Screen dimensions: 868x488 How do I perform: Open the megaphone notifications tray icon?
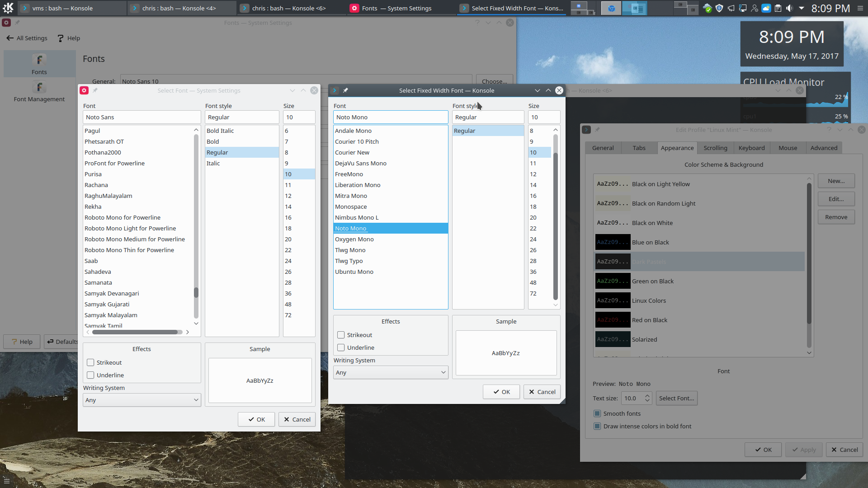point(731,8)
